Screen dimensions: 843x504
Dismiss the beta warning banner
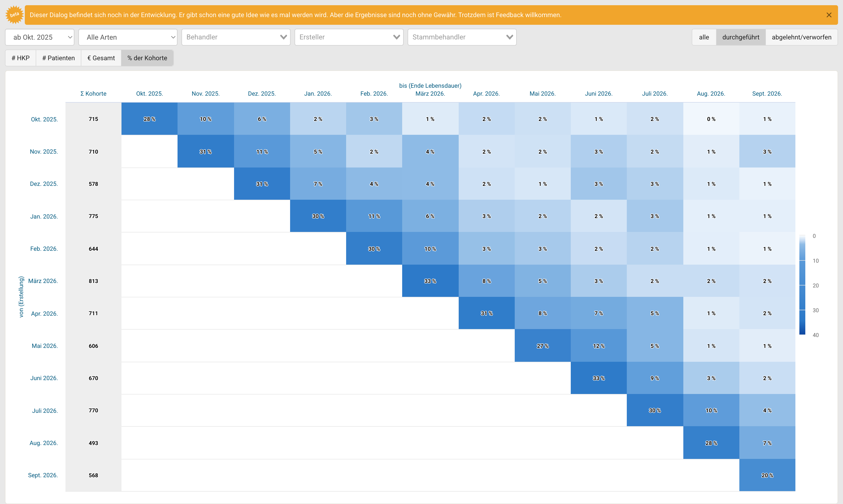click(829, 15)
